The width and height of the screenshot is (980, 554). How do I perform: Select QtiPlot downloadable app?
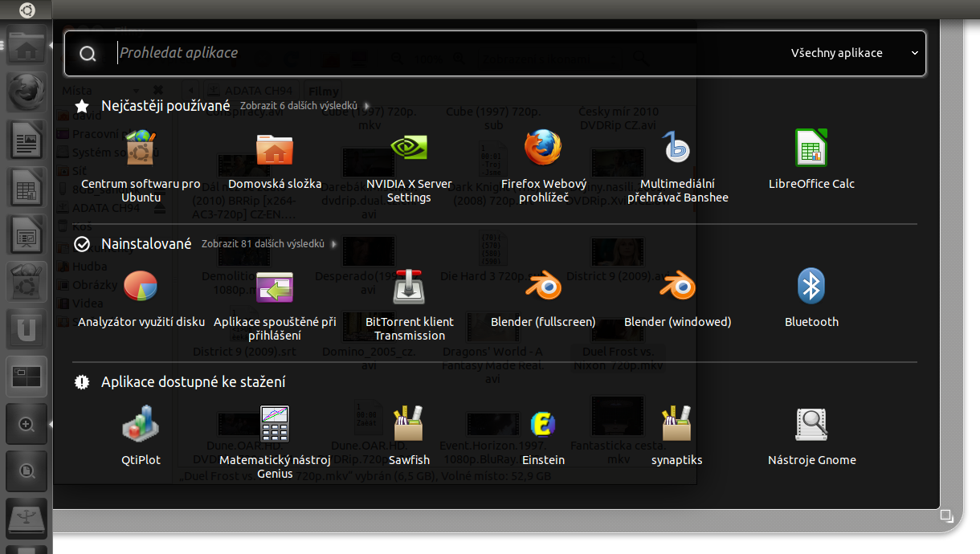(141, 437)
